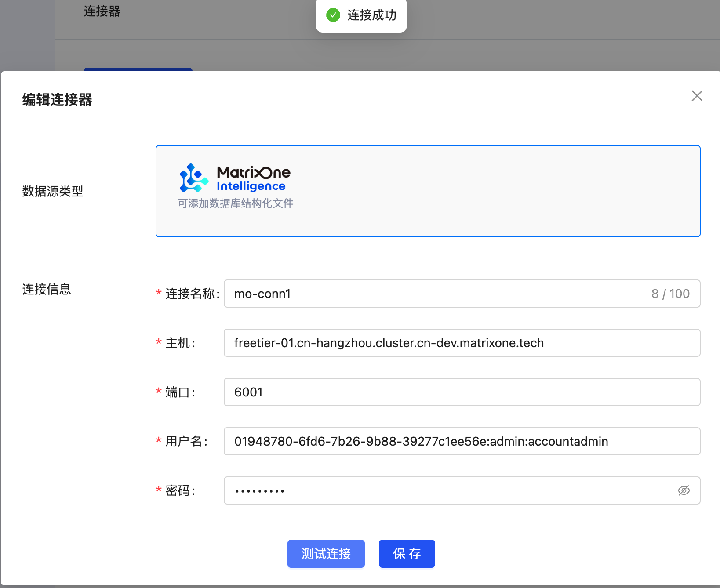
Task: Click the 测试连接 button
Action: (326, 554)
